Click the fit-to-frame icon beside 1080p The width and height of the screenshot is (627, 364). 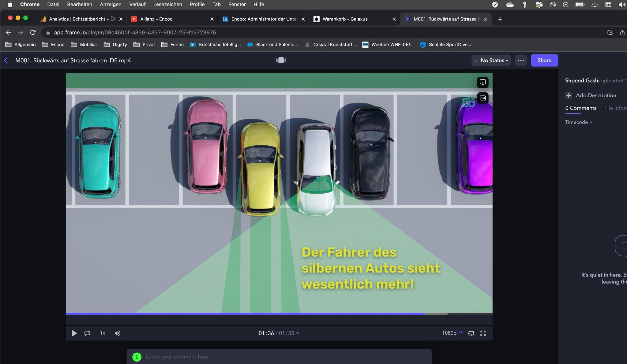click(471, 333)
